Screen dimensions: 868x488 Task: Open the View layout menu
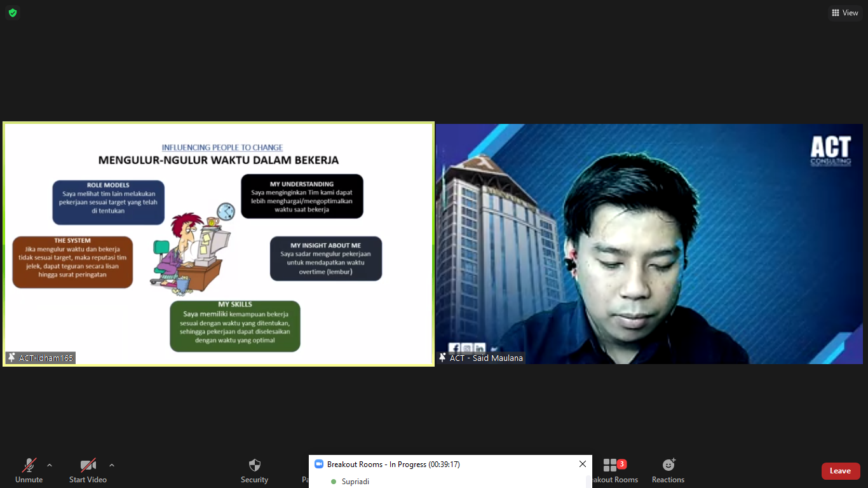coord(844,13)
